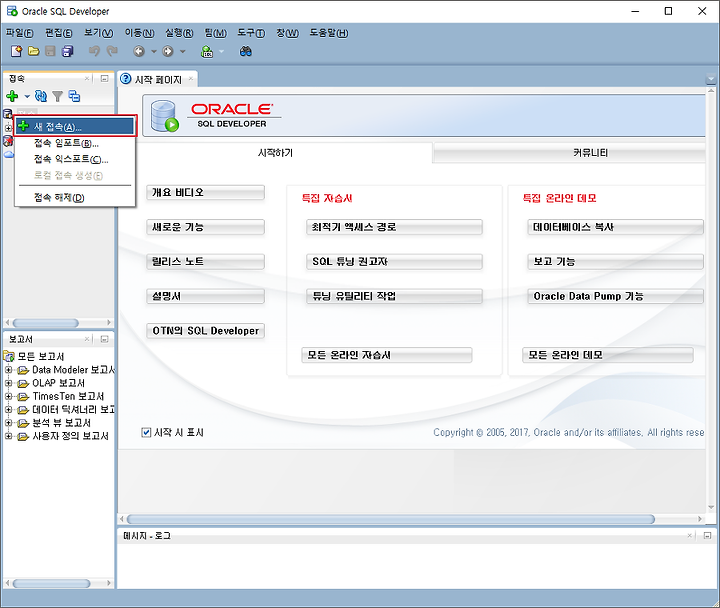Minimize the 접속 panel
720x608 pixels.
[x=105, y=79]
